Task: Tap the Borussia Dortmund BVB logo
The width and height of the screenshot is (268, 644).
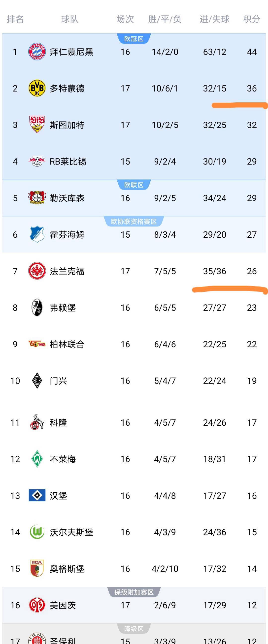Action: click(37, 88)
